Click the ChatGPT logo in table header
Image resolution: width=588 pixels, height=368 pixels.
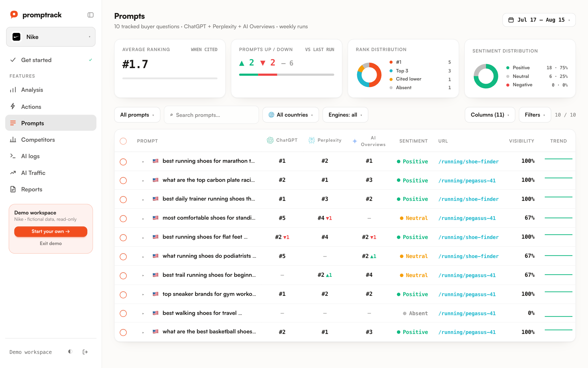[x=270, y=140]
